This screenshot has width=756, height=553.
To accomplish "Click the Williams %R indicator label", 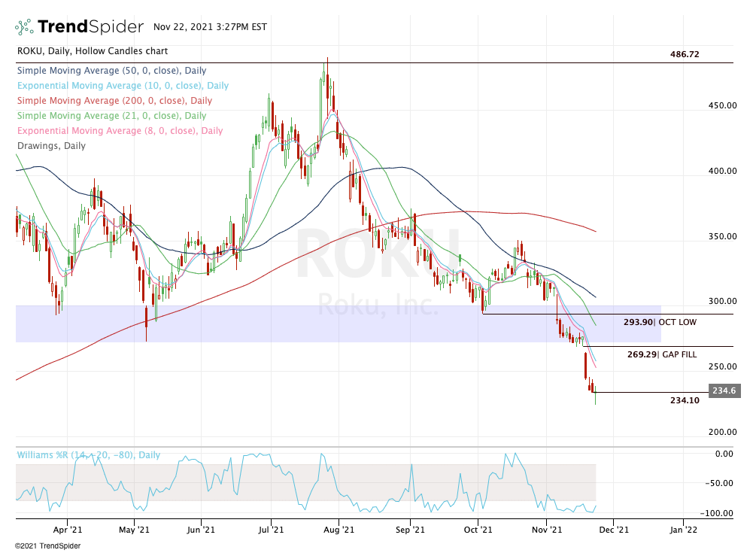I will [x=89, y=454].
